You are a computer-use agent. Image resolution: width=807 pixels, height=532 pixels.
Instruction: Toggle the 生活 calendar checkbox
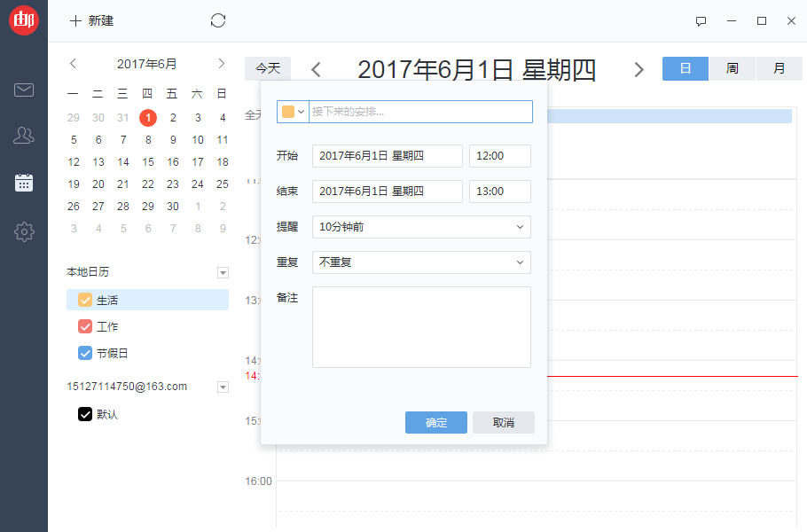coord(84,300)
